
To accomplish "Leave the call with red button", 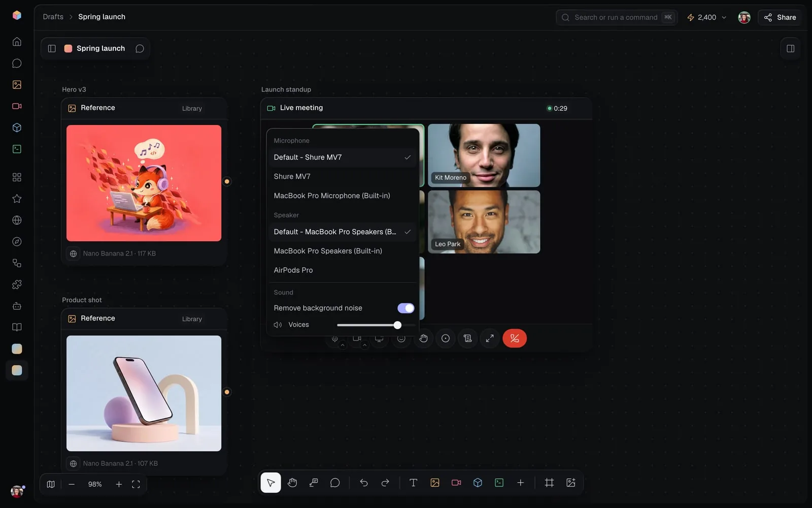I will 515,338.
